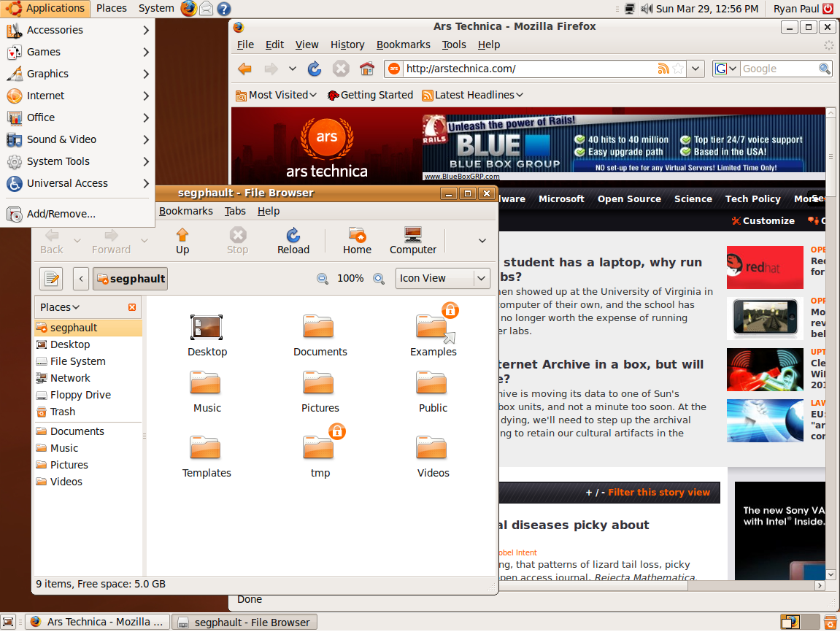Image resolution: width=840 pixels, height=632 pixels.
Task: Open the System menu in top panel
Action: click(x=156, y=9)
